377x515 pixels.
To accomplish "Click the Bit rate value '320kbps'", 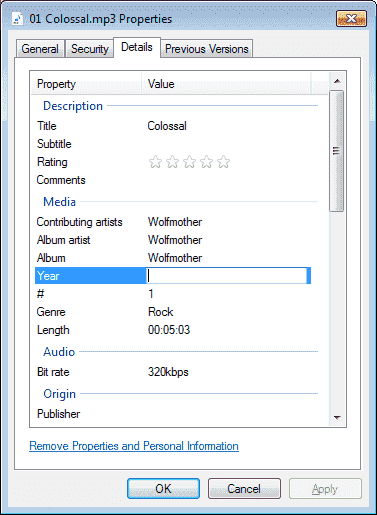I will pyautogui.click(x=168, y=372).
